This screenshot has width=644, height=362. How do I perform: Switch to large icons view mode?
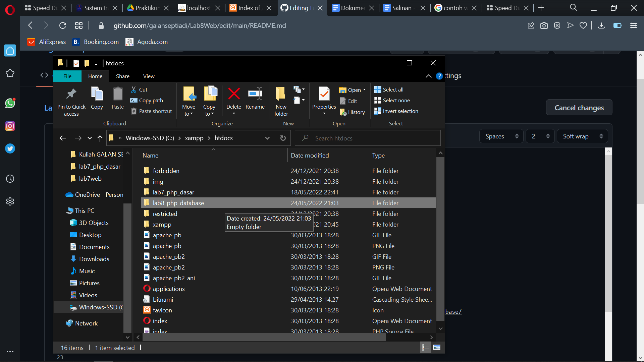click(436, 348)
